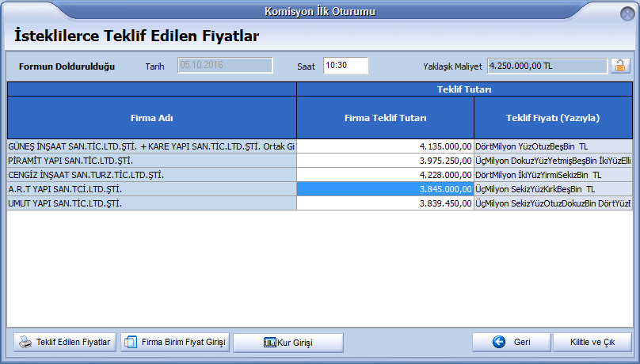Select the A.R.T YAPI firm row
The height and width of the screenshot is (364, 640).
(x=151, y=189)
